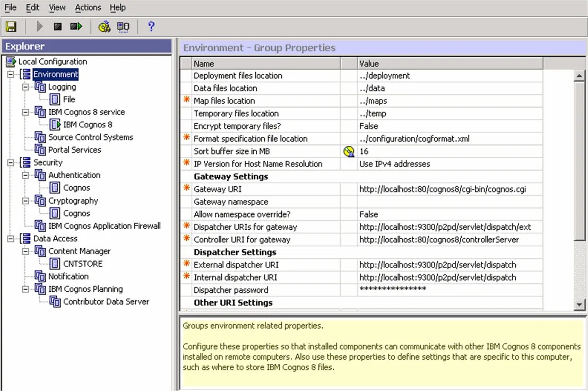Click the Value column header
The width and height of the screenshot is (588, 391).
coord(450,63)
